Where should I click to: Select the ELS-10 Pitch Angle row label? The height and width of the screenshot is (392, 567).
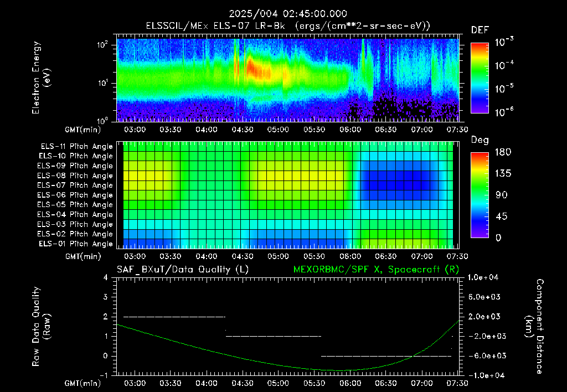click(x=76, y=156)
